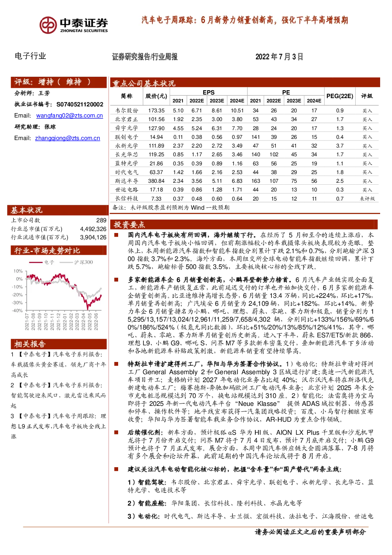Click the red report title heading
Viewport: 392px width, 555px height.
[x=245, y=20]
